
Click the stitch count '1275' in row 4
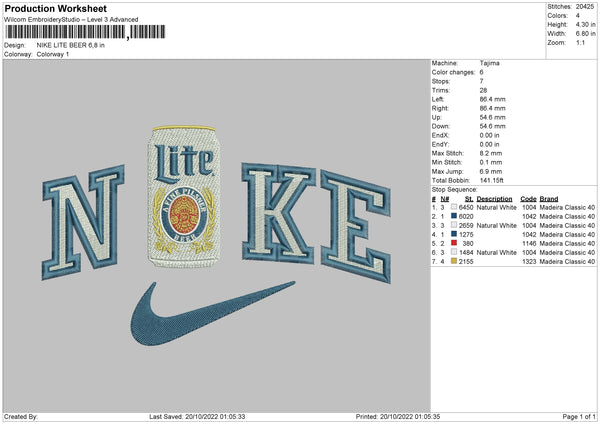tap(466, 235)
